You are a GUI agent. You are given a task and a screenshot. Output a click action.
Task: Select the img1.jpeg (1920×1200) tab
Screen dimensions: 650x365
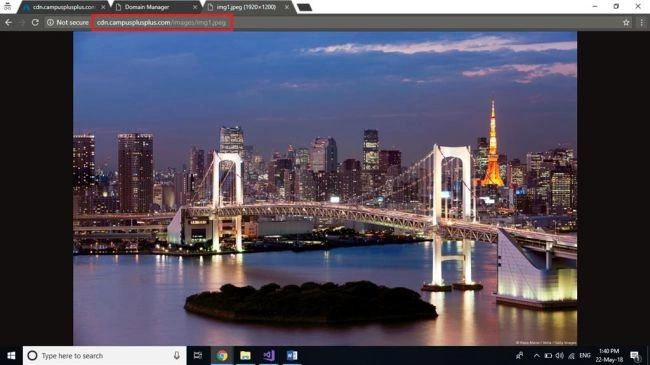click(x=246, y=7)
